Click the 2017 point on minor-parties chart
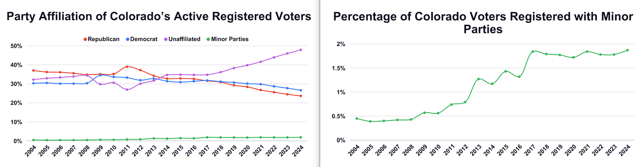 coord(533,51)
